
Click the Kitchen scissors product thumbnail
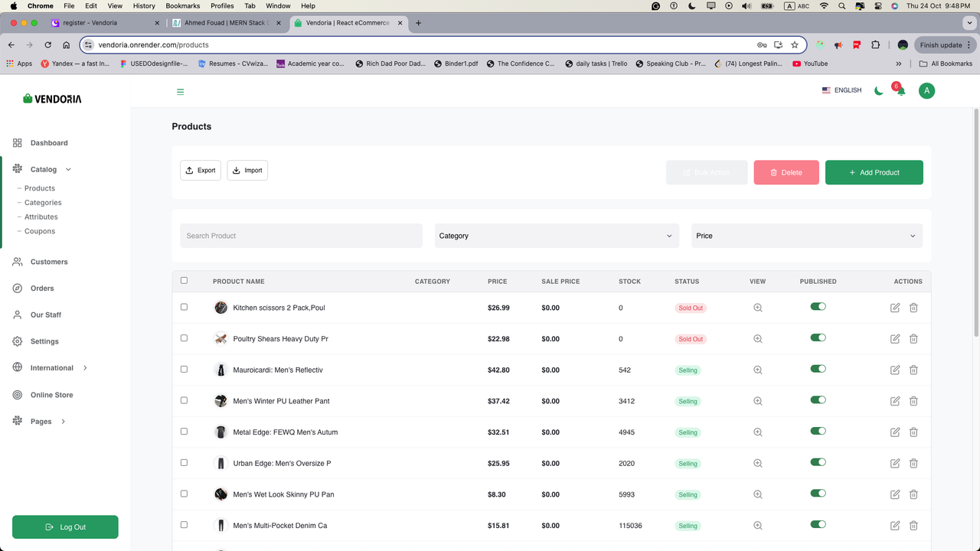coord(220,308)
